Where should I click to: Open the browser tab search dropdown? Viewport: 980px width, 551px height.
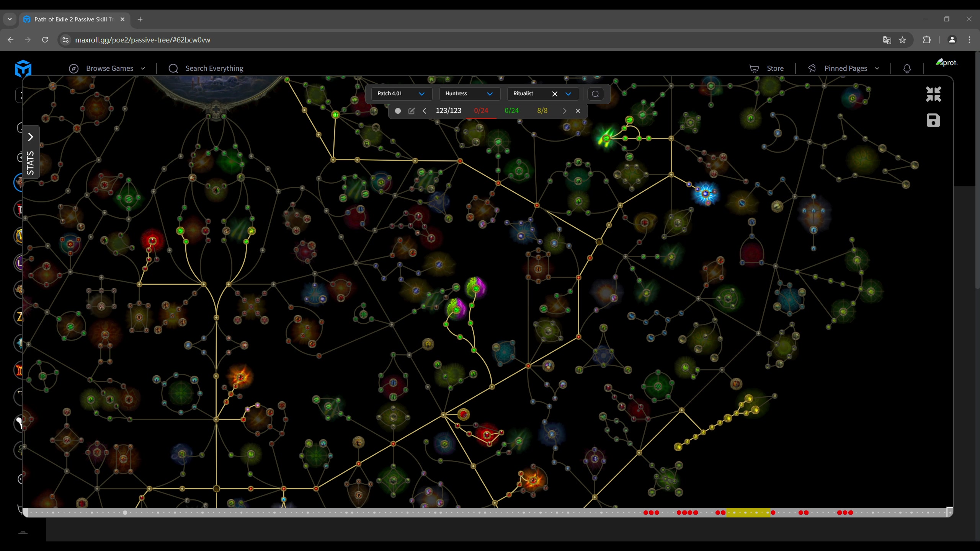10,19
